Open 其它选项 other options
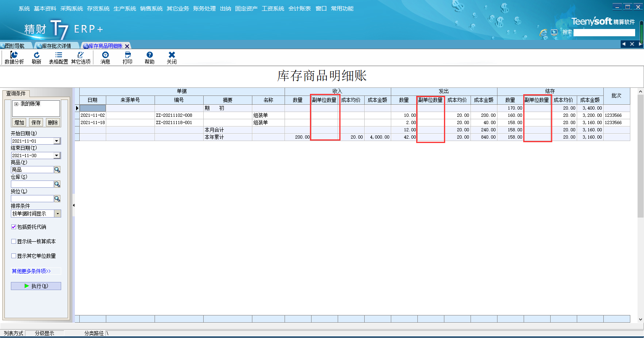This screenshot has width=644, height=338. (80, 57)
